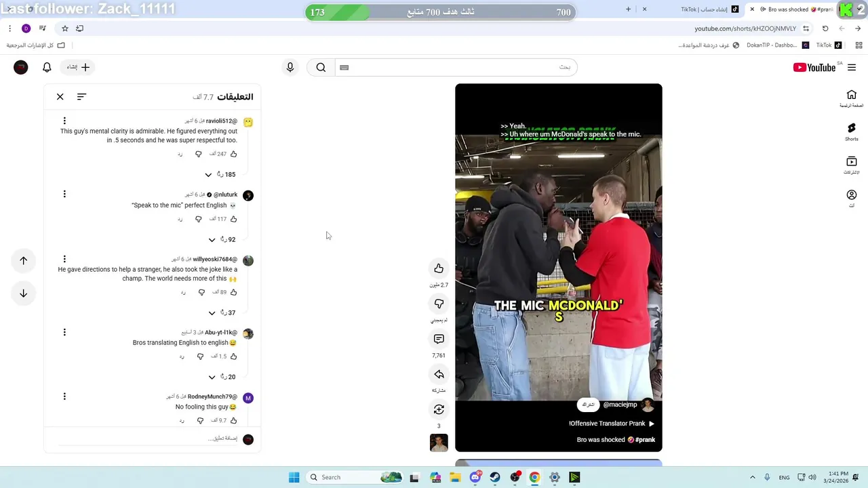Open File Explorer from the taskbar
Viewport: 868px width, 488px height.
click(455, 477)
